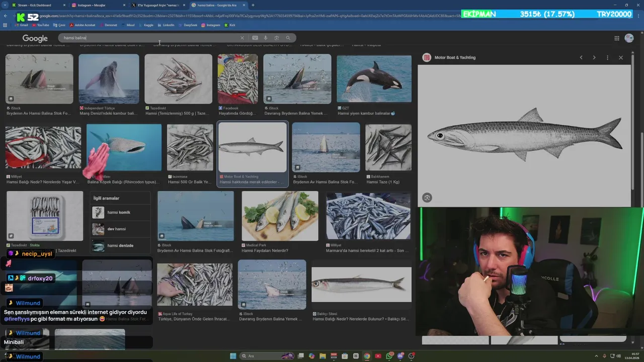This screenshot has height=362, width=644.
Task: Open the Instagram bookmark
Action: (210, 25)
